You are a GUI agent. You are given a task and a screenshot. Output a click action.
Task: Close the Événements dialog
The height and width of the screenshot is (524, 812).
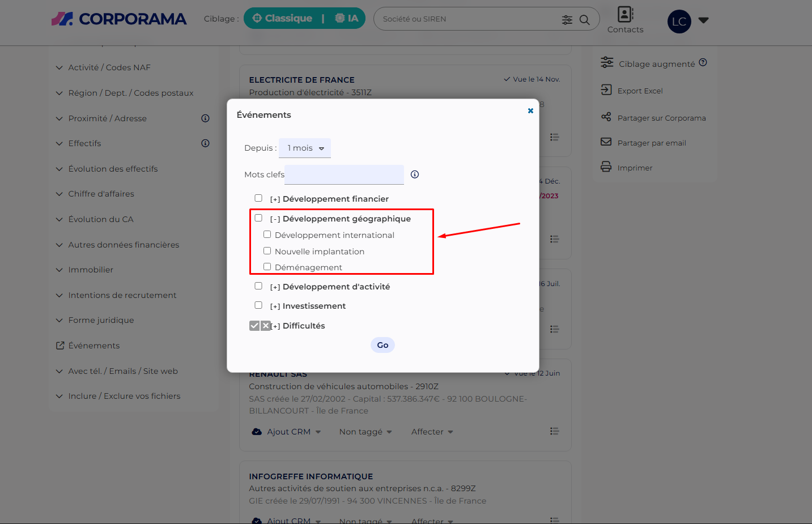tap(530, 111)
